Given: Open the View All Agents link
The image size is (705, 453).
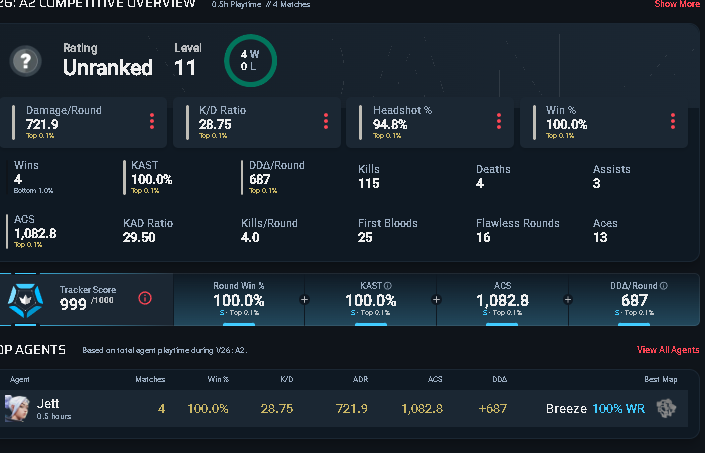Looking at the screenshot, I should pyautogui.click(x=668, y=350).
